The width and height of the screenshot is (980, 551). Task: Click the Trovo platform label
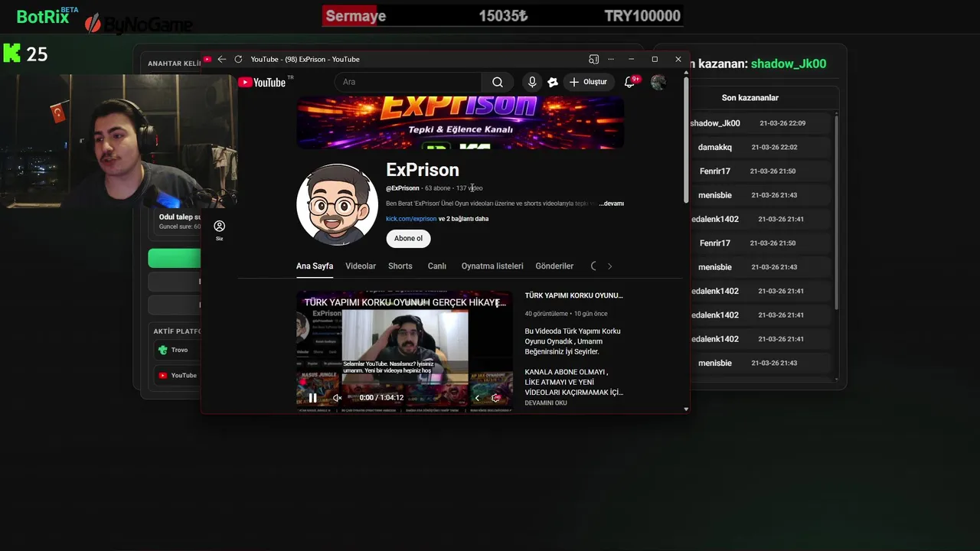point(179,350)
